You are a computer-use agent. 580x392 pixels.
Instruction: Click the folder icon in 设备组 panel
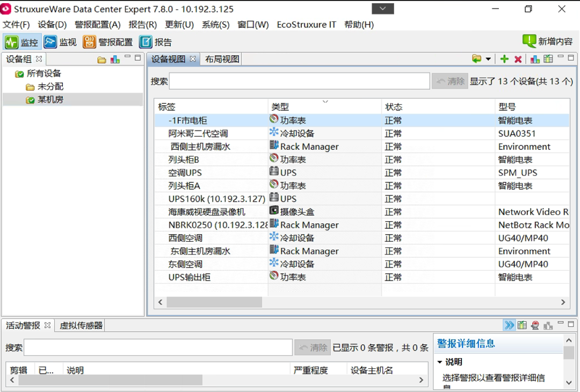pos(102,60)
